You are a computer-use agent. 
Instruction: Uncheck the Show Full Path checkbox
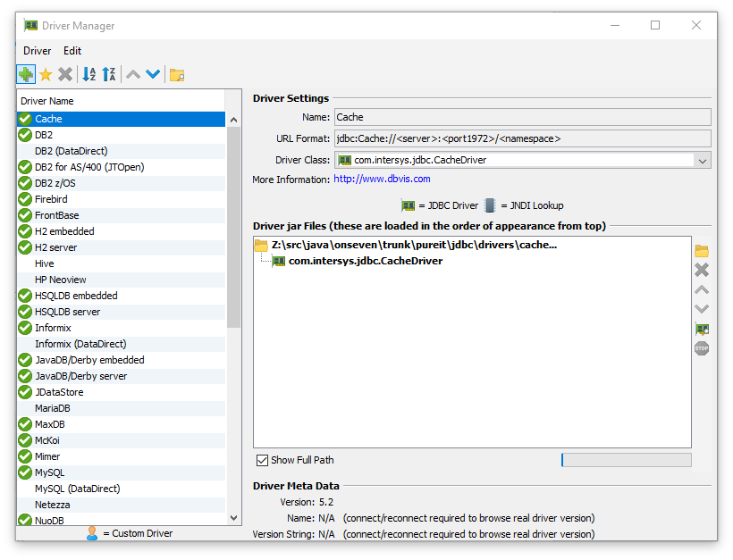point(262,460)
